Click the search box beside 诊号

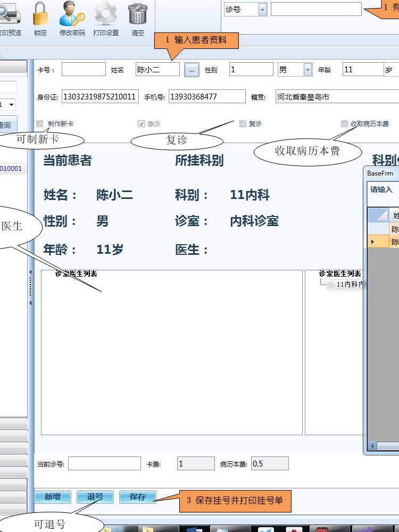(x=316, y=9)
